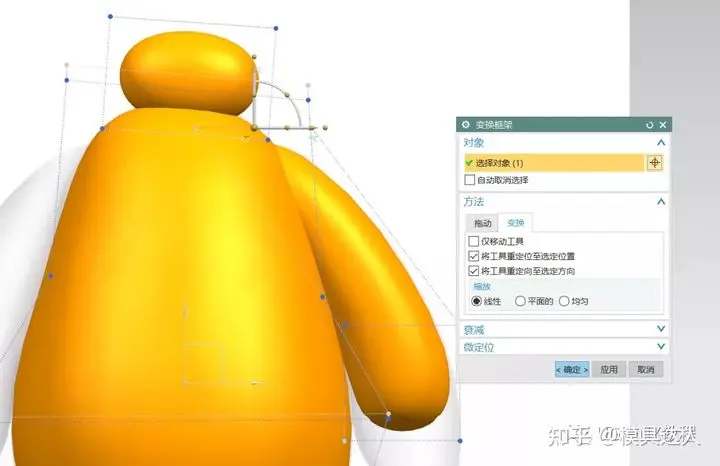
Task: Click the 确定 button
Action: pos(572,369)
